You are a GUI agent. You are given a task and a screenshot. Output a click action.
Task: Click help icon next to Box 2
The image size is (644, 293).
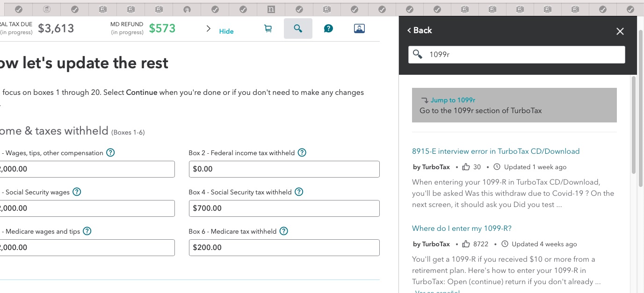click(302, 153)
